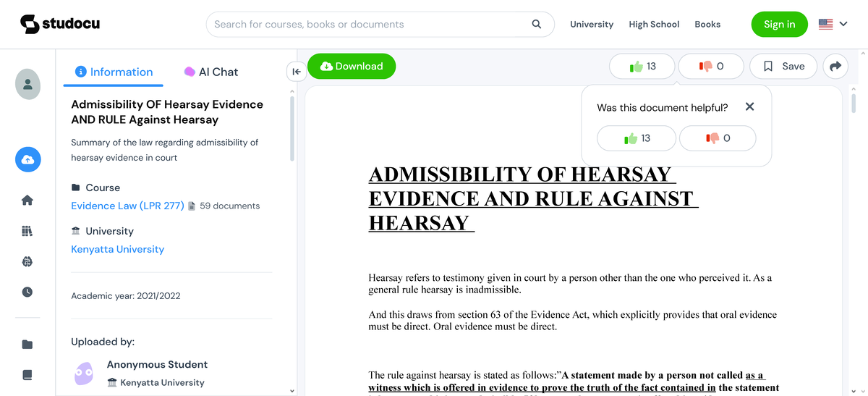Viewport: 868px width, 396px height.
Task: Open the language flag dropdown
Action: point(833,24)
